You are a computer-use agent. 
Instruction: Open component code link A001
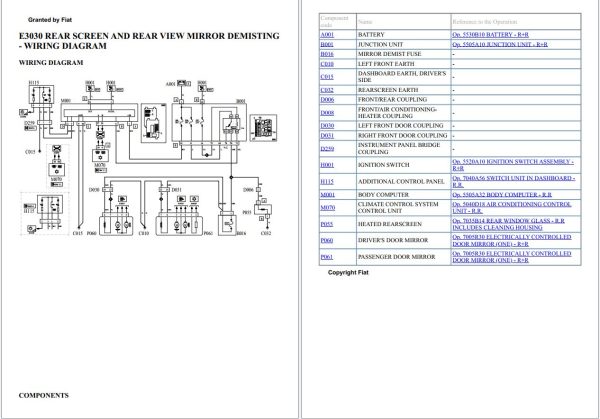click(x=327, y=35)
